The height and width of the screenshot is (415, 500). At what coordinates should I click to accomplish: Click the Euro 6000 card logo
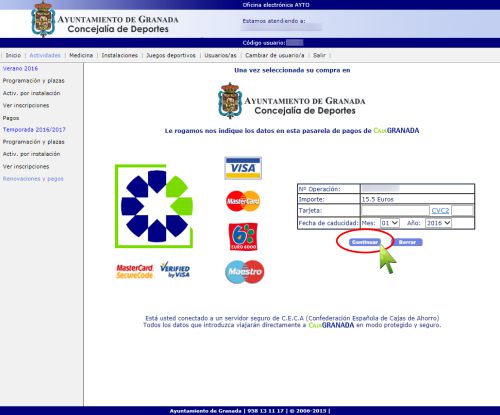point(243,237)
